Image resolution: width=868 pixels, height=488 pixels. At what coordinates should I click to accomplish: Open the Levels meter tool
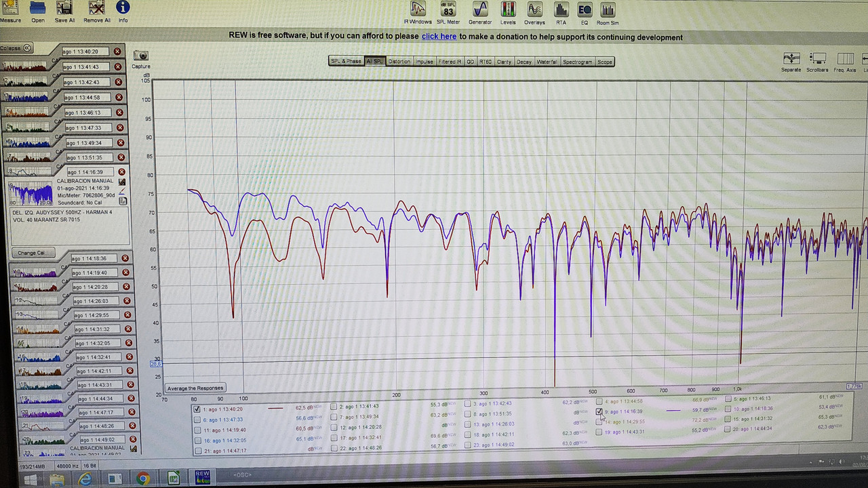(508, 9)
